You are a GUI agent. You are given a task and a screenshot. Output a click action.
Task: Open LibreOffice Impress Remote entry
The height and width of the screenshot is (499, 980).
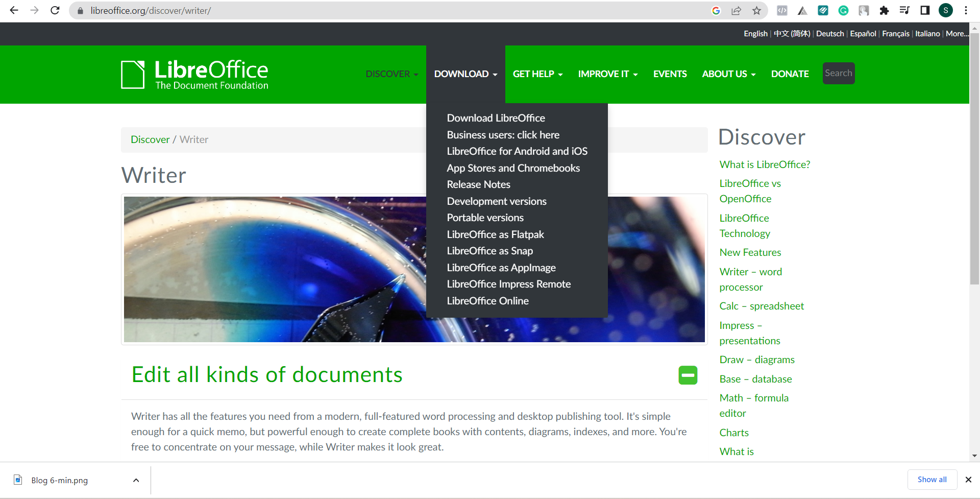[509, 284]
